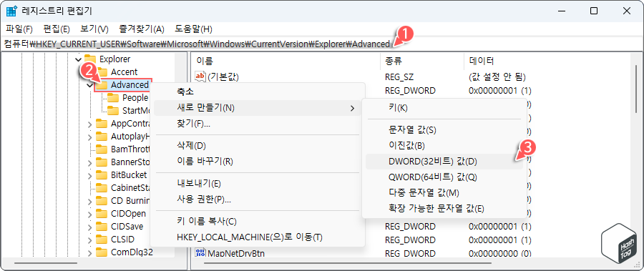Click the (값 설정 안 됨) data cell

coord(497,77)
